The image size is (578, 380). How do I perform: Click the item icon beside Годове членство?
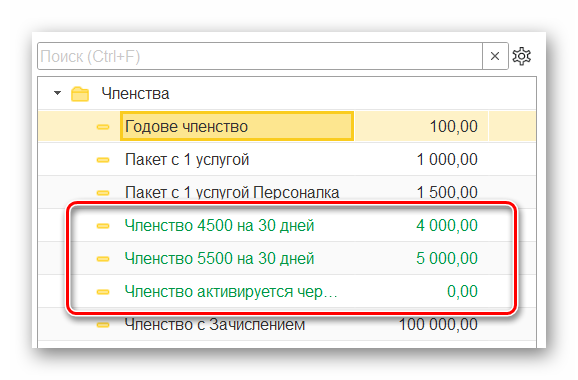103,127
